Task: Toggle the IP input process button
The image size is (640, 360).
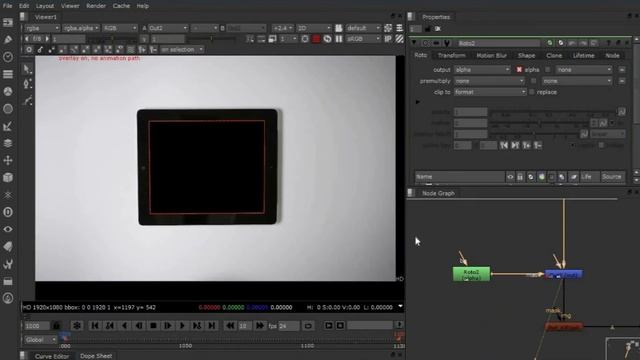Action: tap(388, 39)
